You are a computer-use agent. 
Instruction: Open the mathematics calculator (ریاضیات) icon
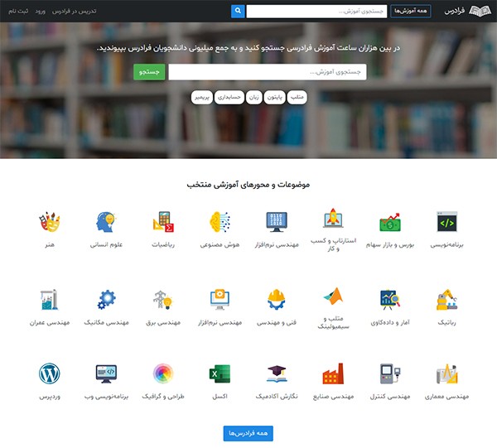click(163, 221)
